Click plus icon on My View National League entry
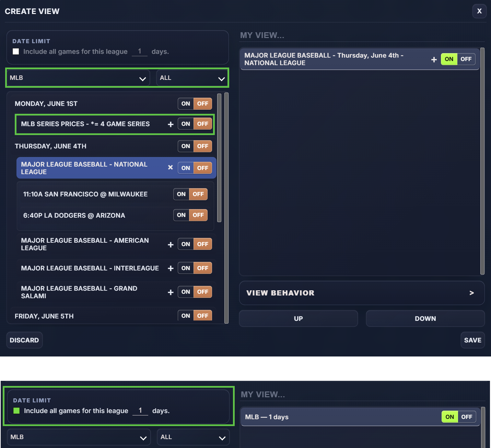The width and height of the screenshot is (491, 448). pyautogui.click(x=434, y=60)
